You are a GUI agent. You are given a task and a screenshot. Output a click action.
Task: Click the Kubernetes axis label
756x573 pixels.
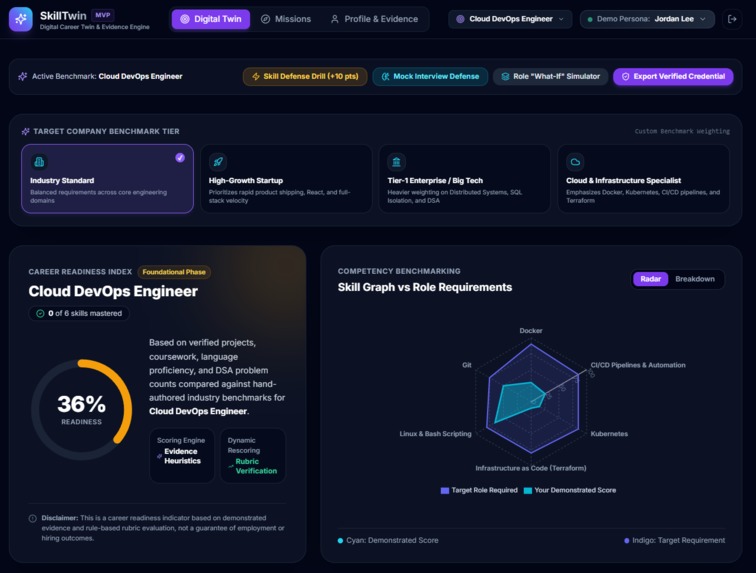point(609,434)
